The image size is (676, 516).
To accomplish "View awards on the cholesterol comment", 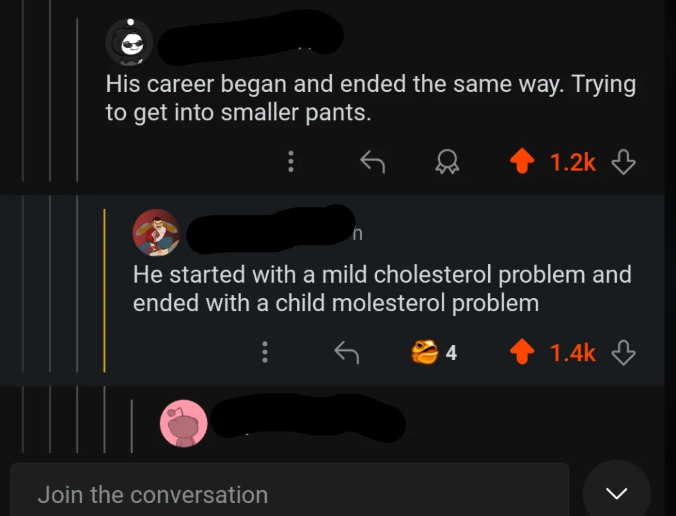I will pyautogui.click(x=434, y=351).
